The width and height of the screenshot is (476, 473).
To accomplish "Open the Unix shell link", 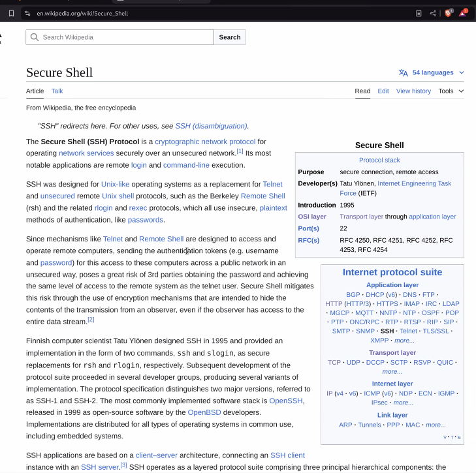I will tap(118, 196).
